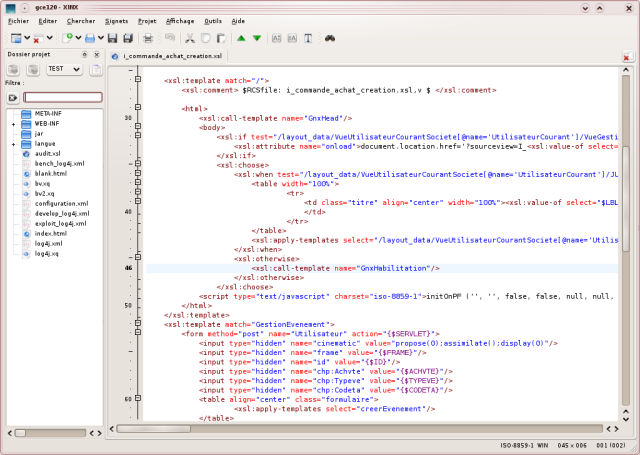This screenshot has width=640, height=455.
Task: Collapse the xsl:otherwise fold marker
Action: point(138,257)
